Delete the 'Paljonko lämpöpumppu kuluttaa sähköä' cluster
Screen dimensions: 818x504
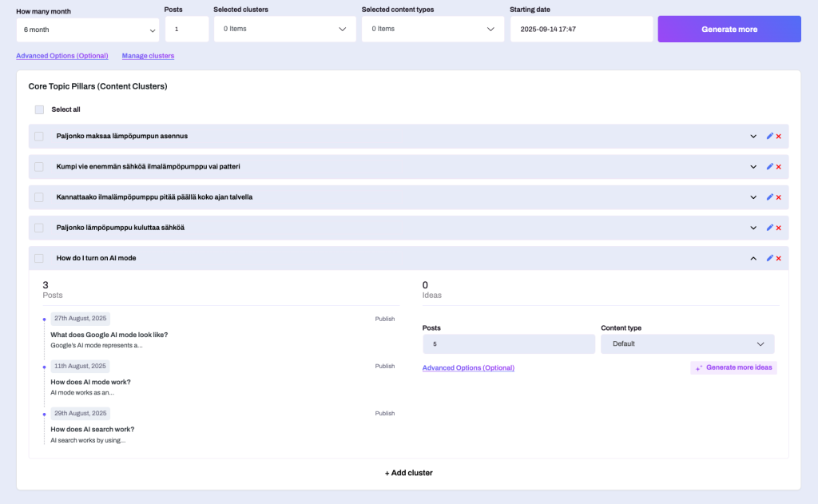[778, 228]
